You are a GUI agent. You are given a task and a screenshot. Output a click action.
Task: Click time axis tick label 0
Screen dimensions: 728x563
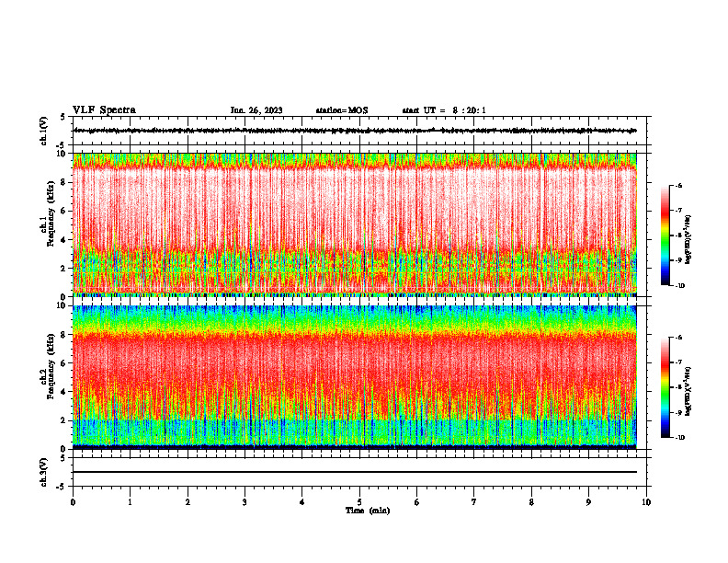pos(73,502)
